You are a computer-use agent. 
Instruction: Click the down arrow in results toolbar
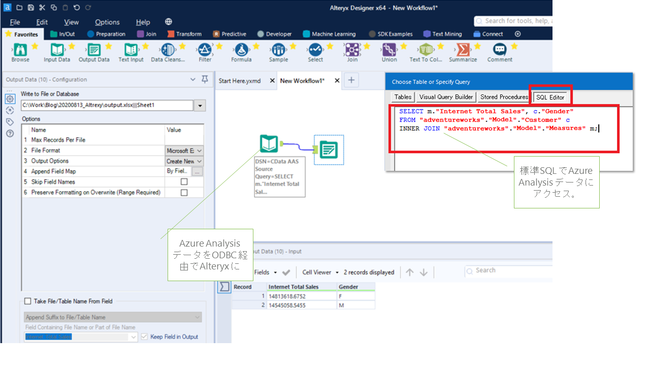[x=424, y=273]
